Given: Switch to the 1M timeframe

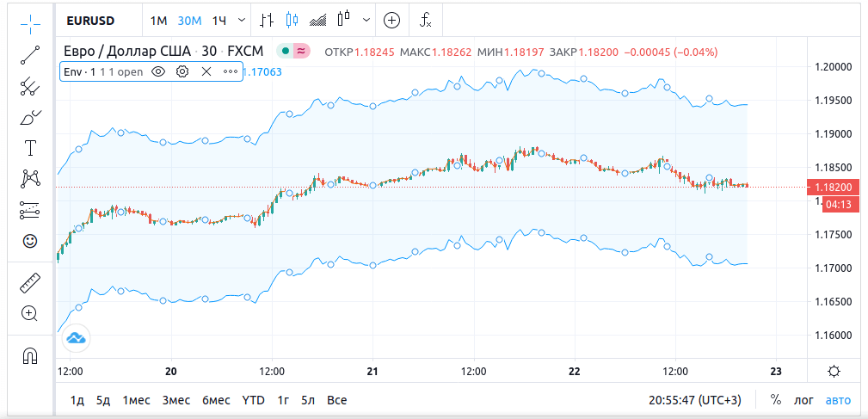Looking at the screenshot, I should [x=158, y=20].
